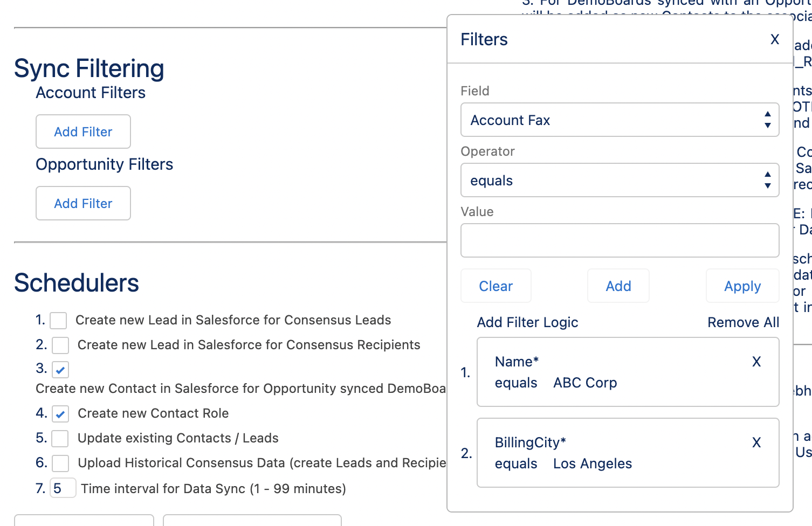Click the up stepper arrow on the Operator selector
The width and height of the screenshot is (812, 526).
767,175
